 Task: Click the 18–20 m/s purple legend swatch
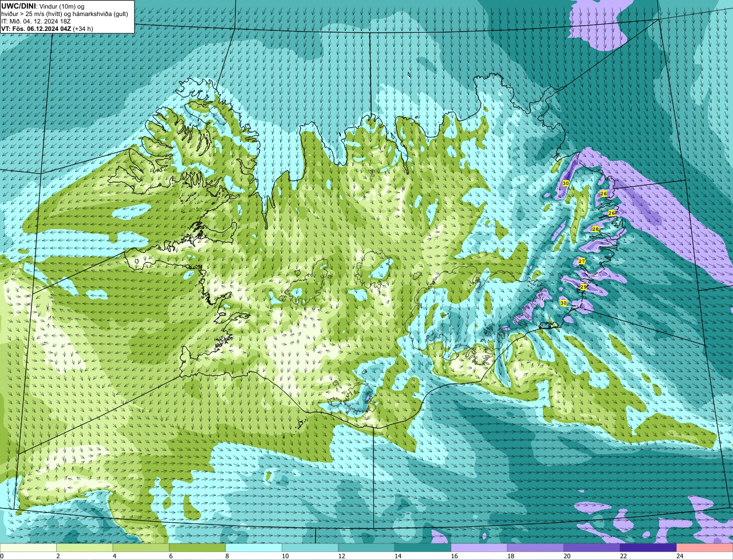pyautogui.click(x=535, y=547)
